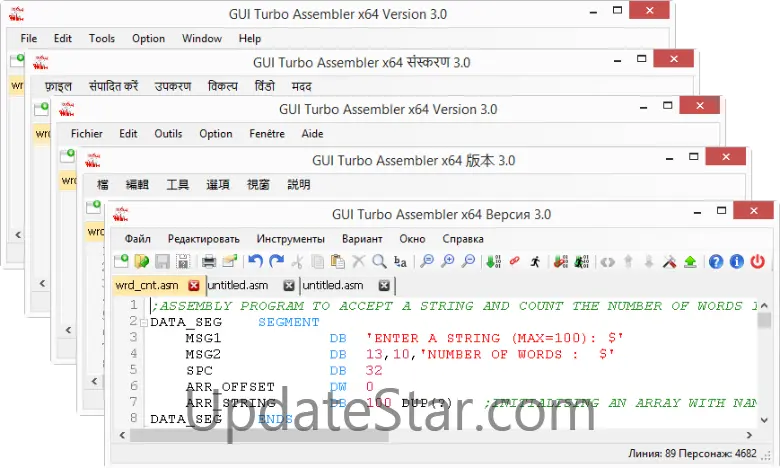Click the red power Exit icon
This screenshot has height=468, width=780.
click(x=757, y=261)
